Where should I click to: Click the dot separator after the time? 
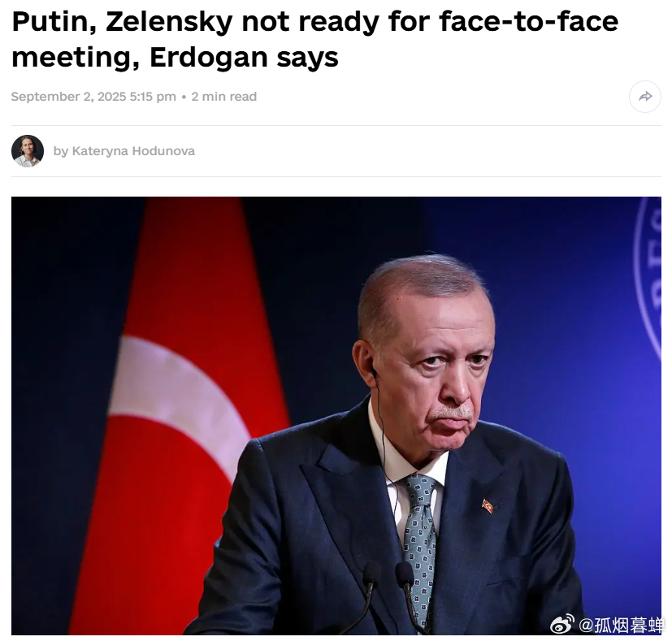(x=184, y=97)
